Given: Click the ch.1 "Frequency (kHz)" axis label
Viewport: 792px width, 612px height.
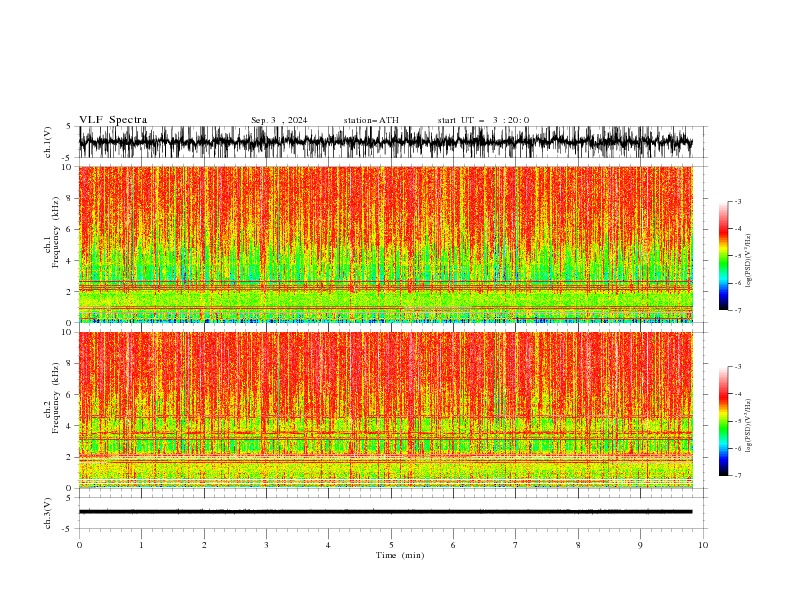Looking at the screenshot, I should 56,233.
